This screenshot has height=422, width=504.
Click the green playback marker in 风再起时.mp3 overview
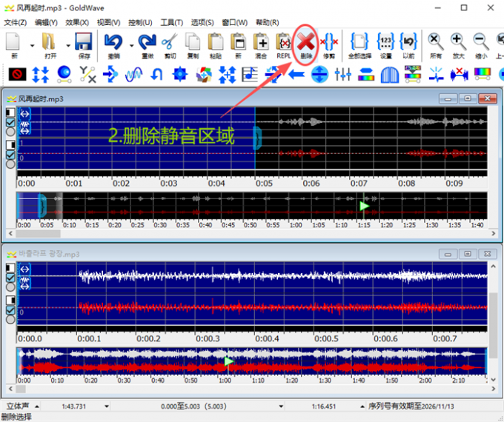coord(364,206)
